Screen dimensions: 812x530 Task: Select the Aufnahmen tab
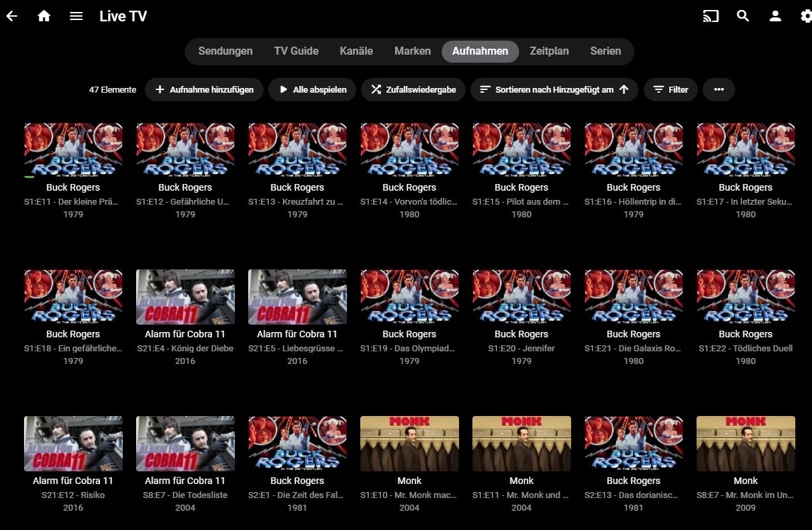click(480, 51)
